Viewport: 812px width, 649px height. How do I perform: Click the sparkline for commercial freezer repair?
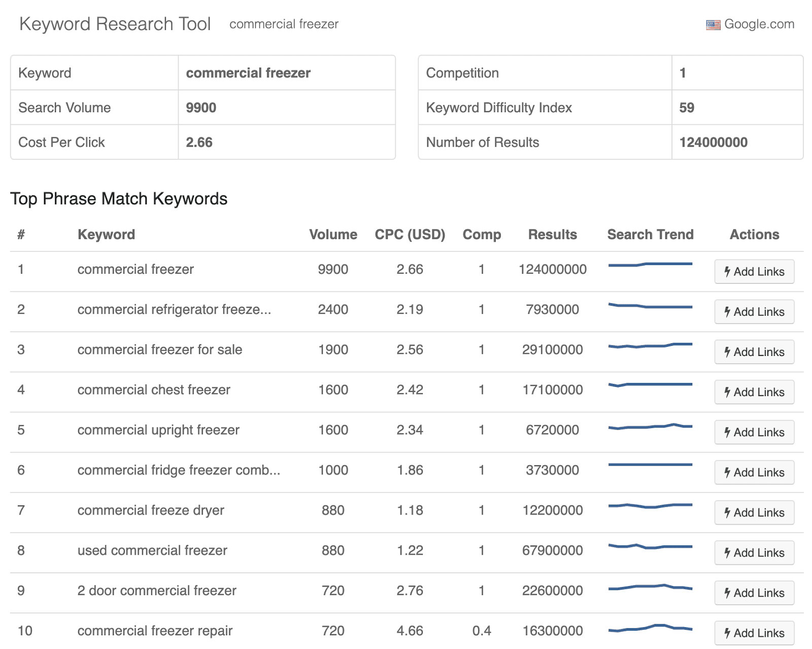[x=650, y=627]
